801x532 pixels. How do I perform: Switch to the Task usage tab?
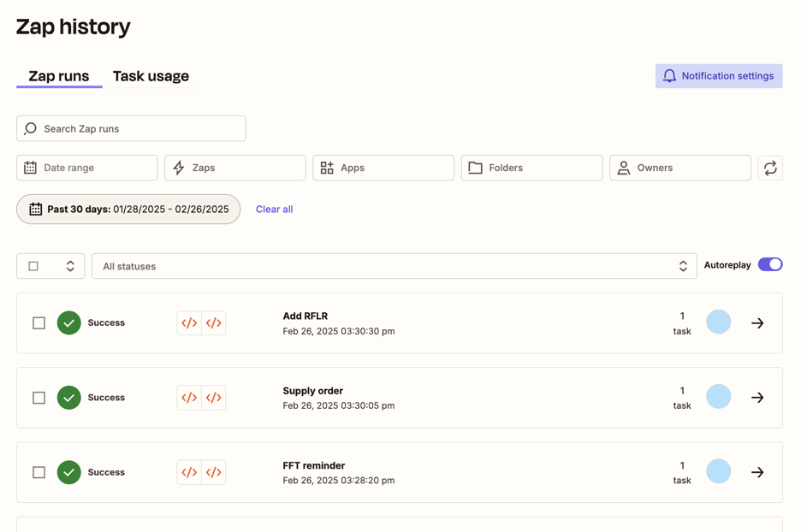point(151,76)
